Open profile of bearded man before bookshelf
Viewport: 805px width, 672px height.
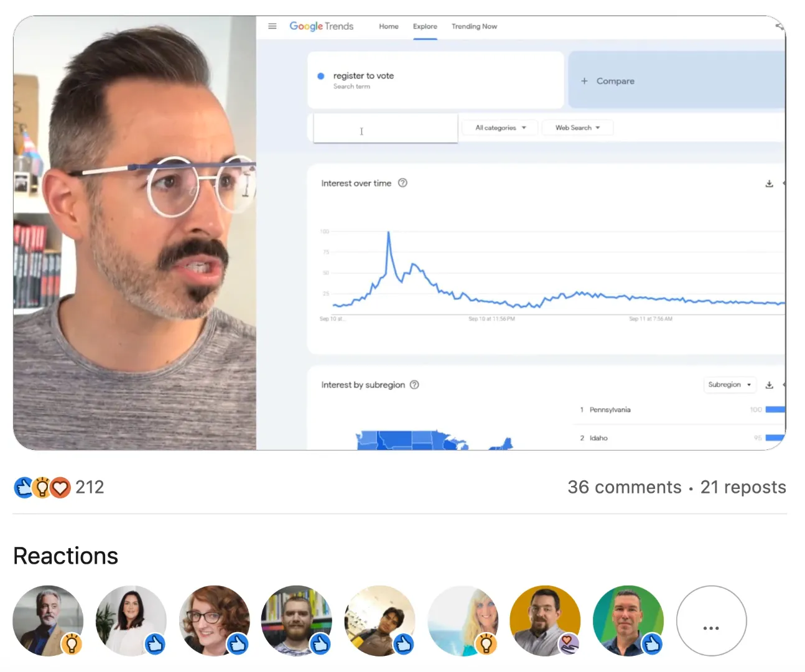[297, 621]
